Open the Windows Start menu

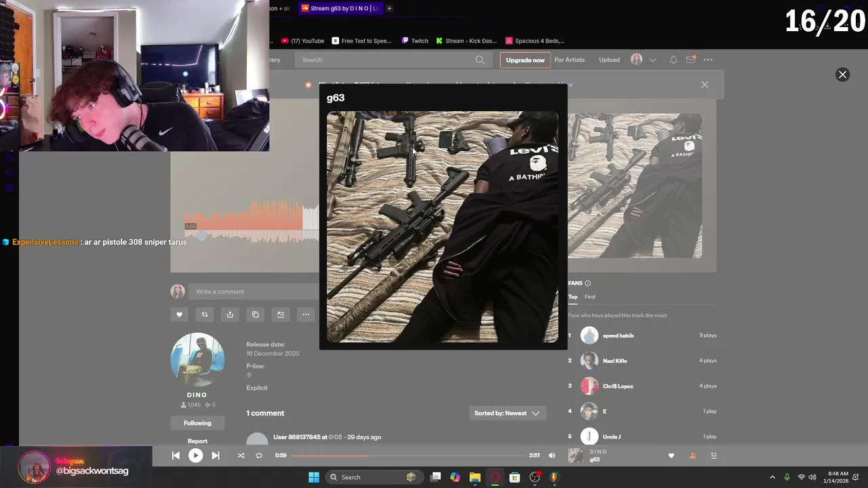coord(313,477)
